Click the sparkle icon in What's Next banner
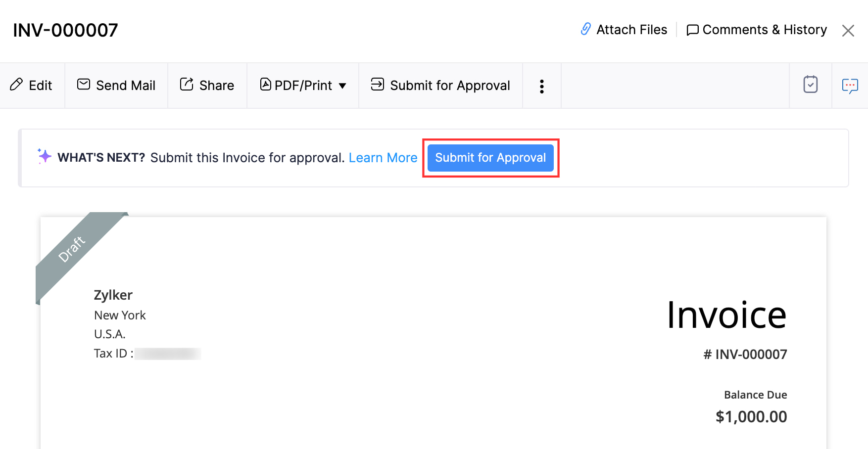The width and height of the screenshot is (868, 449). coord(44,157)
